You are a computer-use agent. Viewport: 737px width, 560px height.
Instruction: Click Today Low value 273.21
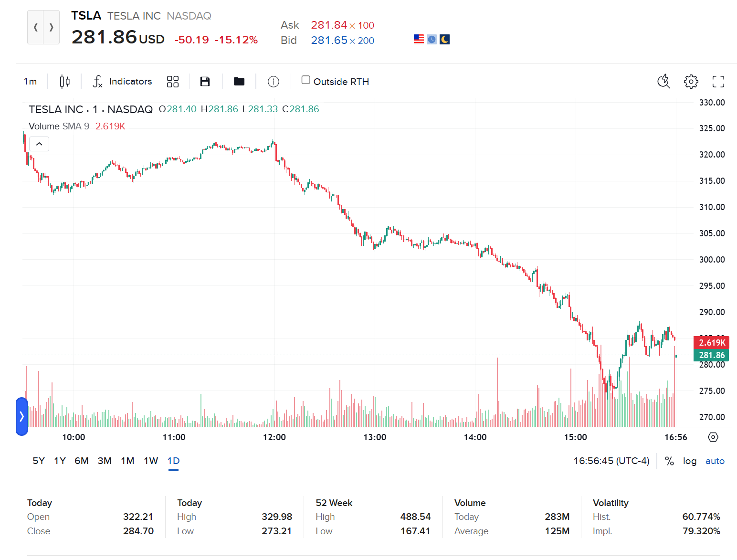[277, 531]
